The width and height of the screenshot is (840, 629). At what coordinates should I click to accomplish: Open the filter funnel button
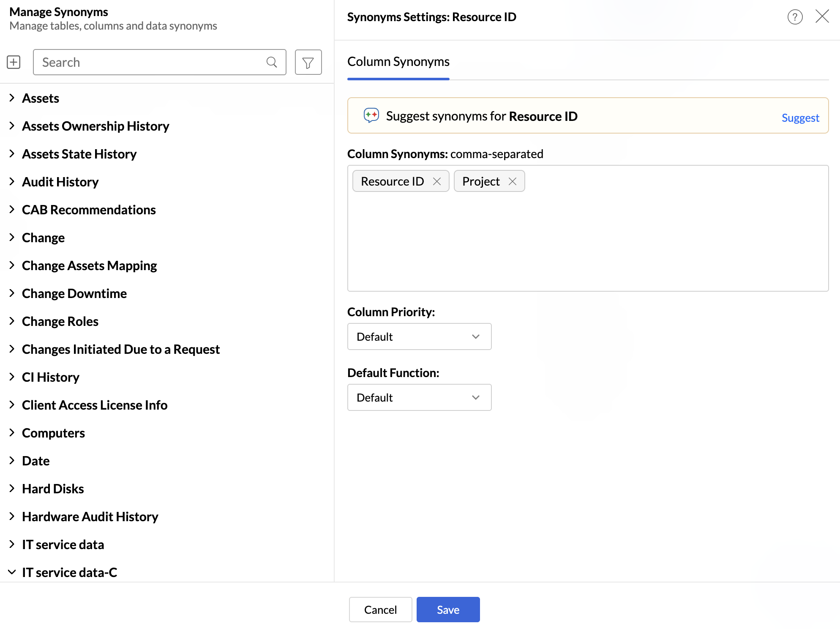click(308, 62)
